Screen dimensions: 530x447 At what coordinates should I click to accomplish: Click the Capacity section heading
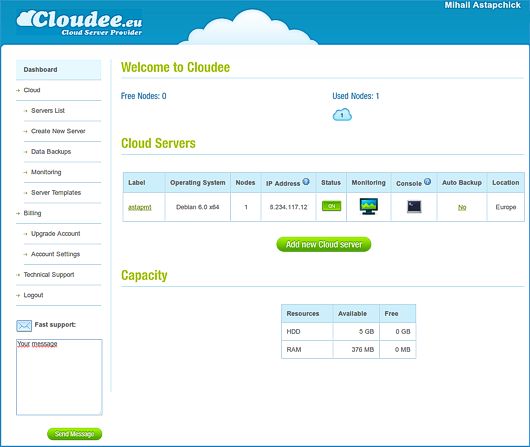(144, 276)
